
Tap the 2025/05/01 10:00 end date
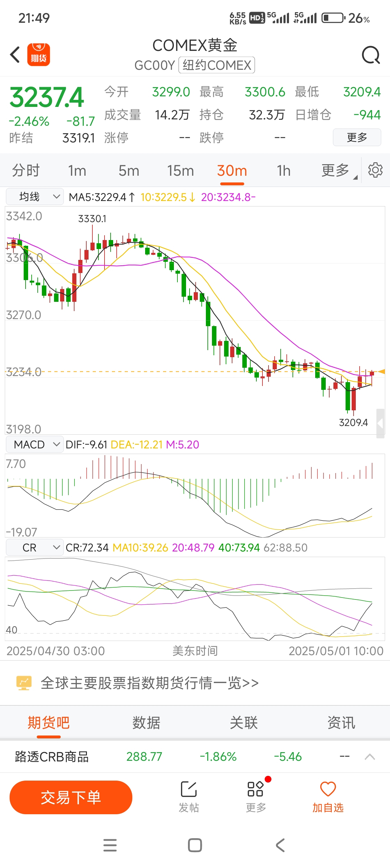(336, 651)
